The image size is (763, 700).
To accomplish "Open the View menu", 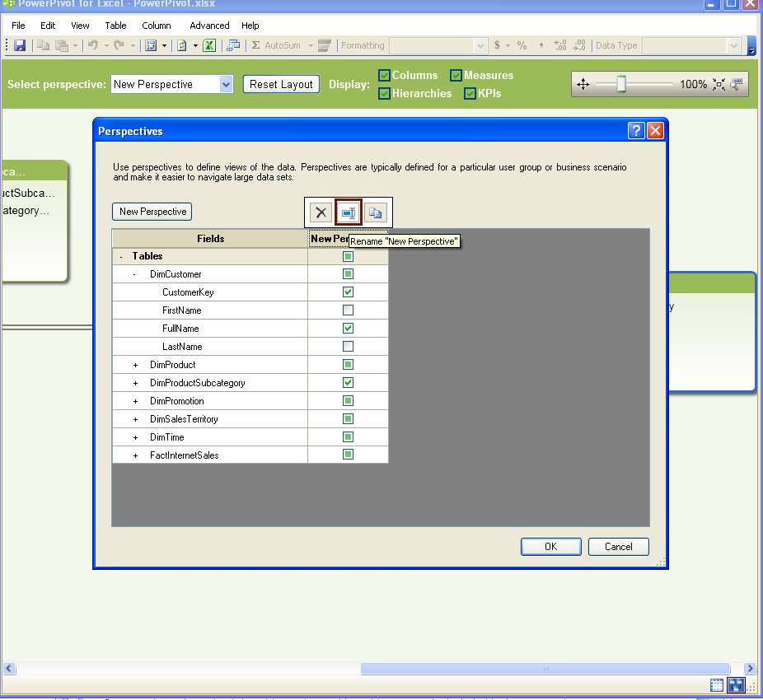I will pyautogui.click(x=80, y=26).
